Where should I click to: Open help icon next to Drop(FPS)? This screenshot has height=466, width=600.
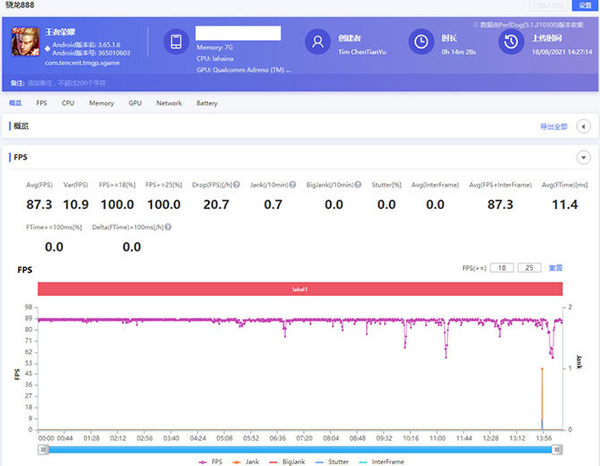238,184
